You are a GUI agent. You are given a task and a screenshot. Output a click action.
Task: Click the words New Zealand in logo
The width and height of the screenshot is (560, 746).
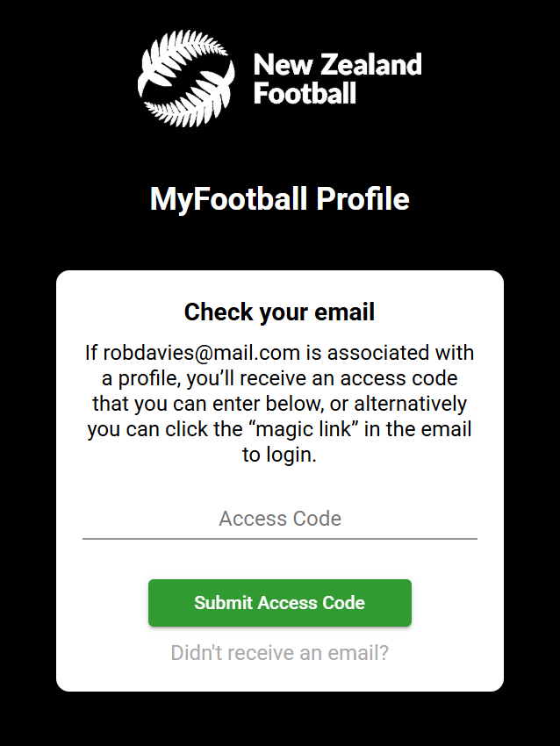point(337,65)
